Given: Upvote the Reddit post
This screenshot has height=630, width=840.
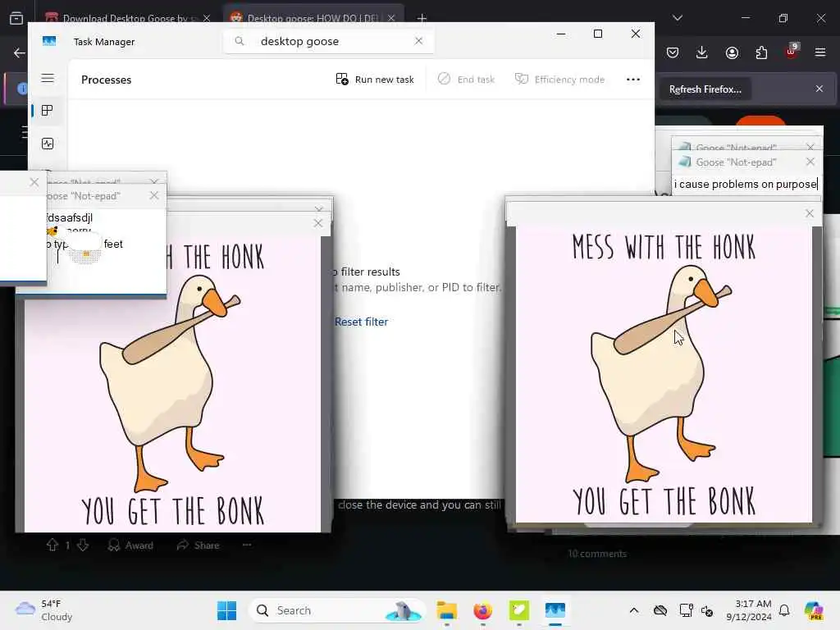Looking at the screenshot, I should pyautogui.click(x=52, y=546).
